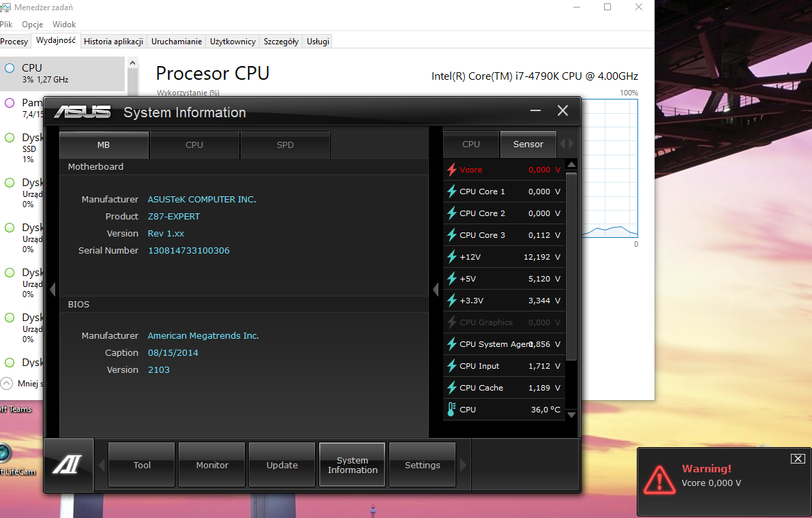This screenshot has height=518, width=812.
Task: Click the greyed CPU Graphics bolt icon
Action: pyautogui.click(x=451, y=322)
